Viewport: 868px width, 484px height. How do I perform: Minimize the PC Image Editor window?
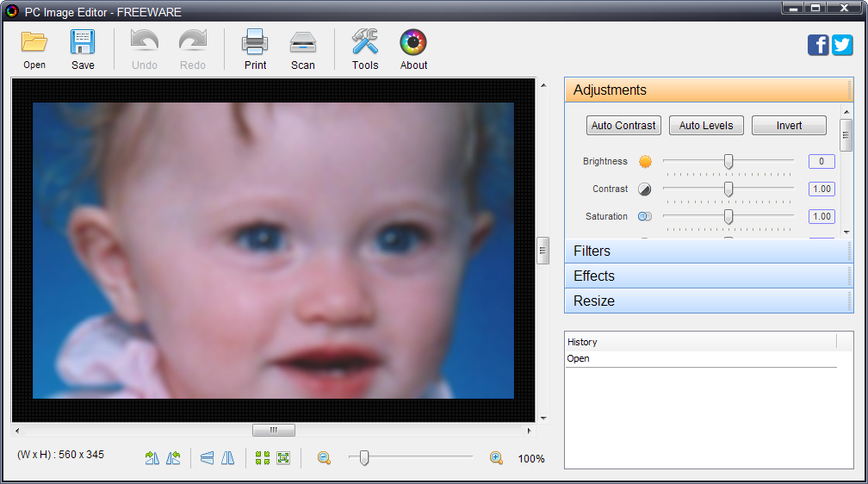pyautogui.click(x=793, y=8)
